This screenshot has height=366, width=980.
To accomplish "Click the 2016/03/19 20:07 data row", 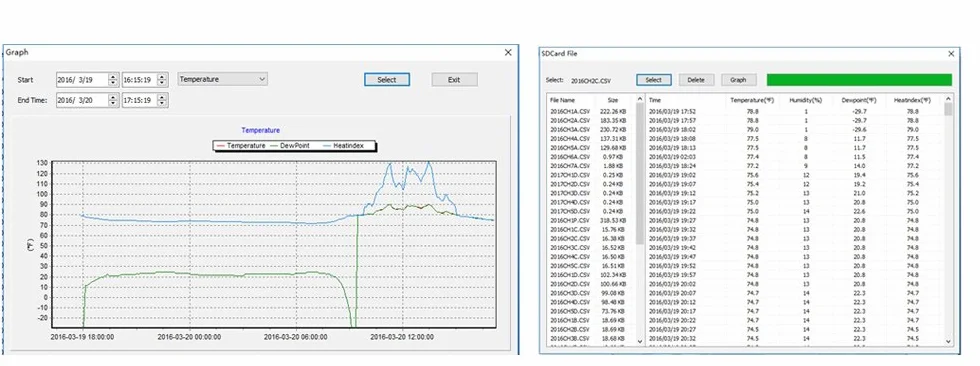I will coord(795,293).
